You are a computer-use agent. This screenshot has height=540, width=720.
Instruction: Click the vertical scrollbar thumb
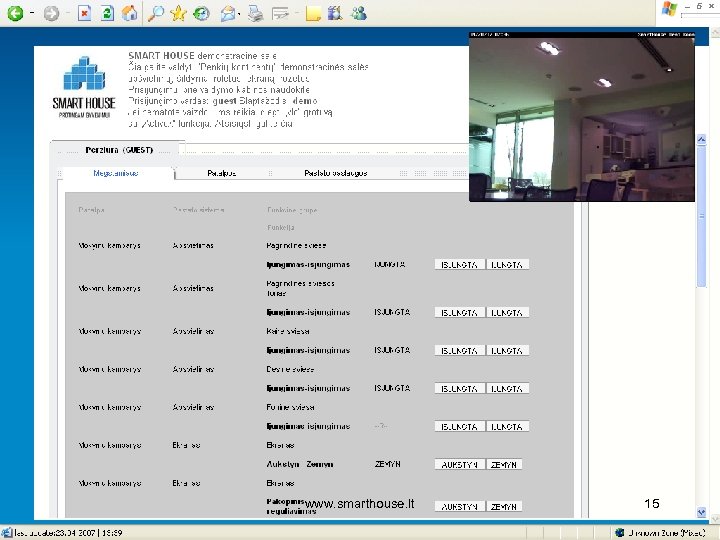tap(701, 216)
